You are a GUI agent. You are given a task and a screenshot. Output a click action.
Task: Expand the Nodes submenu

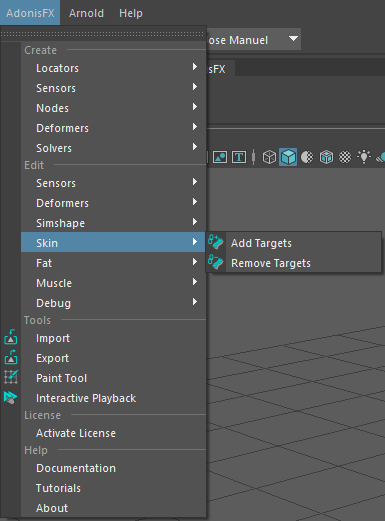tap(113, 108)
